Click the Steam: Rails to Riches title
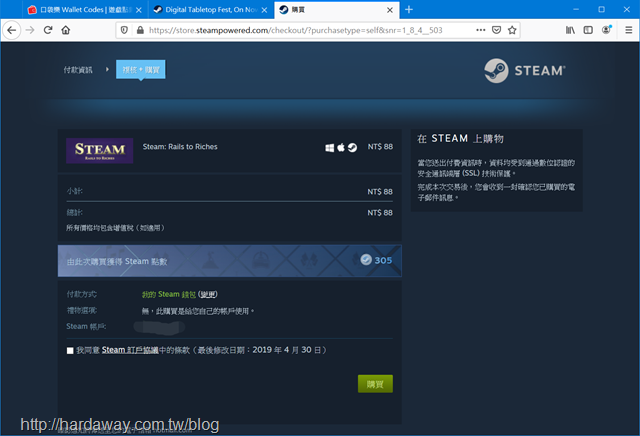This screenshot has height=436, width=640. (x=180, y=147)
